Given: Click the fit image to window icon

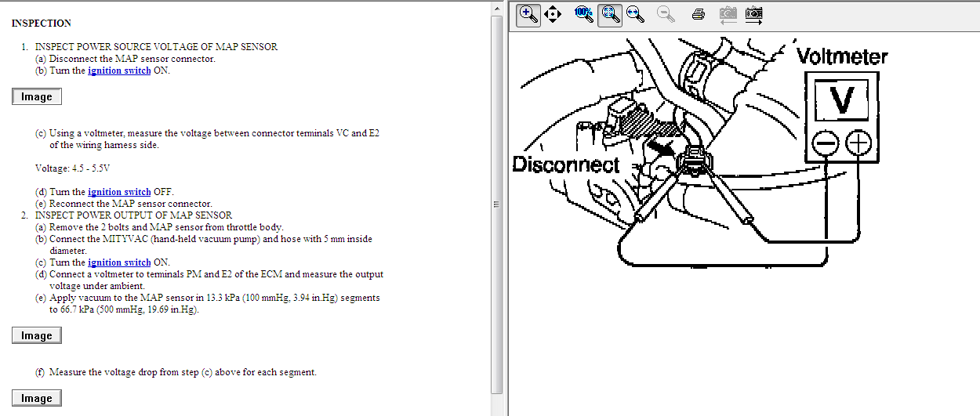Looking at the screenshot, I should pyautogui.click(x=610, y=15).
